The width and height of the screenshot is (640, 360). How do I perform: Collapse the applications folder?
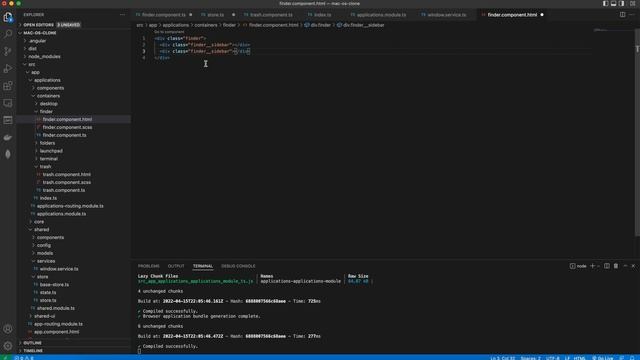pyautogui.click(x=47, y=80)
